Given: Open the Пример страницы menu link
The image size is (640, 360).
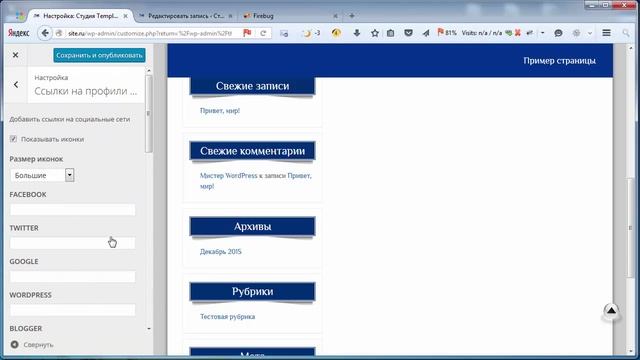Looking at the screenshot, I should pos(559,61).
